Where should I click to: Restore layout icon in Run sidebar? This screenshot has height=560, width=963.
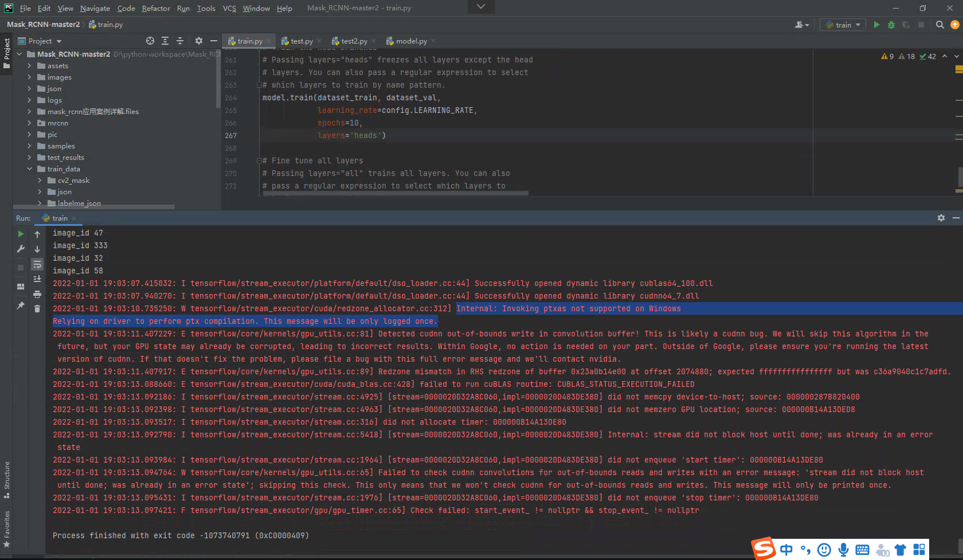tap(21, 287)
